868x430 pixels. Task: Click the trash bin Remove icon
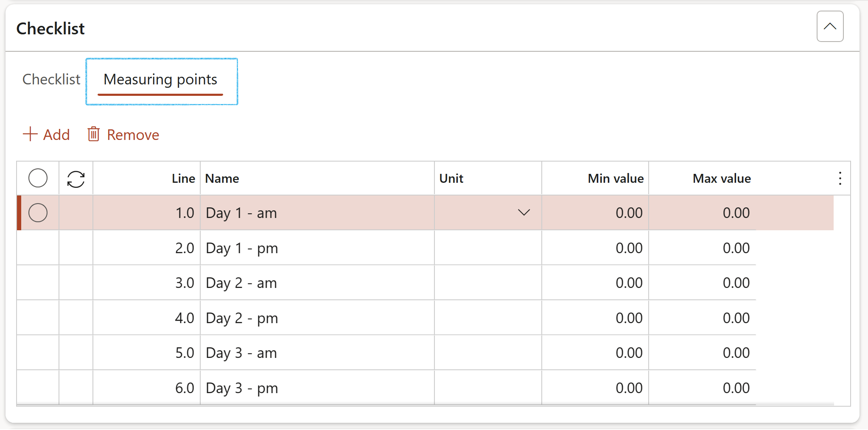(93, 134)
